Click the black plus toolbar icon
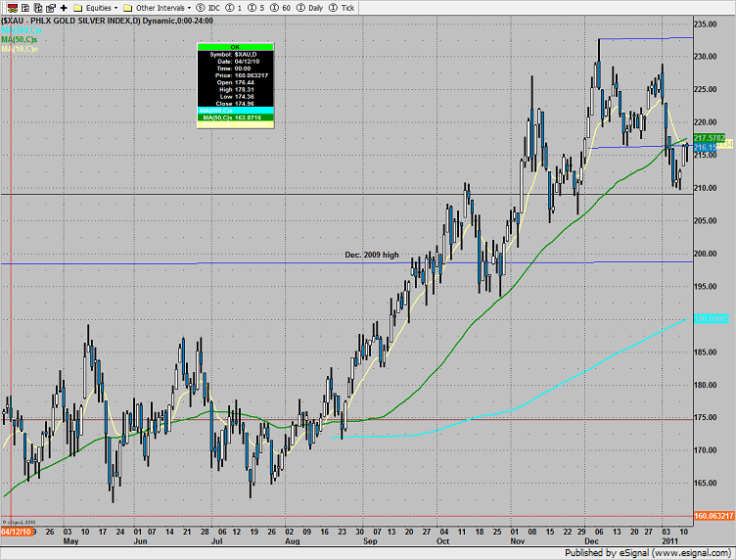 tap(64, 8)
